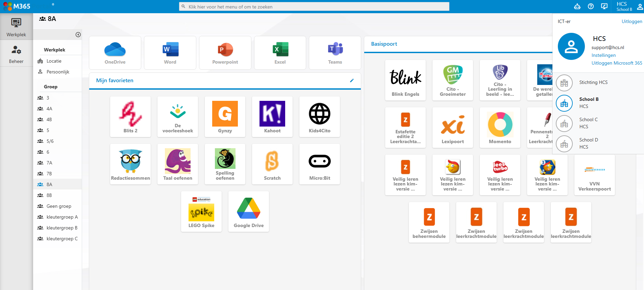Open Kids4Cito globe tile
The image size is (644, 290).
(320, 117)
